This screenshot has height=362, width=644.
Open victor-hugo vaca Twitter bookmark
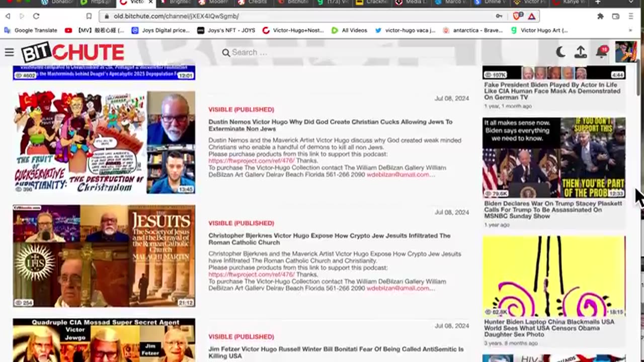[x=405, y=30]
